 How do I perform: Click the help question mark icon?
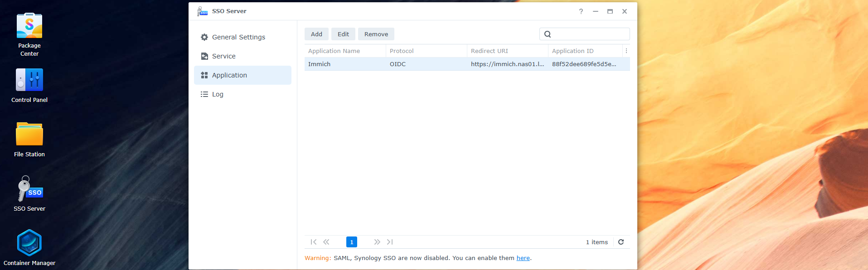pos(581,11)
